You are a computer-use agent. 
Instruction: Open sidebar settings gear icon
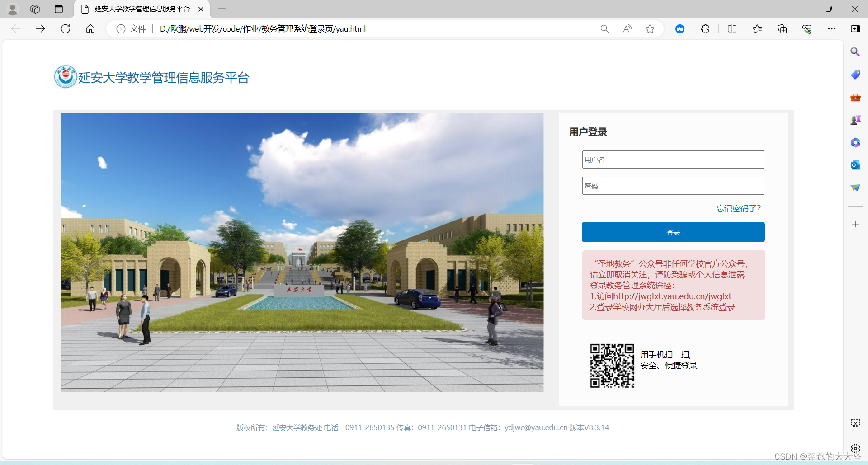pos(855,448)
